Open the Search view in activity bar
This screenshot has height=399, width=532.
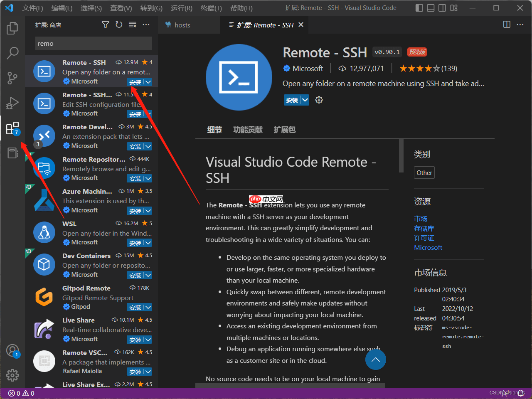click(12, 53)
